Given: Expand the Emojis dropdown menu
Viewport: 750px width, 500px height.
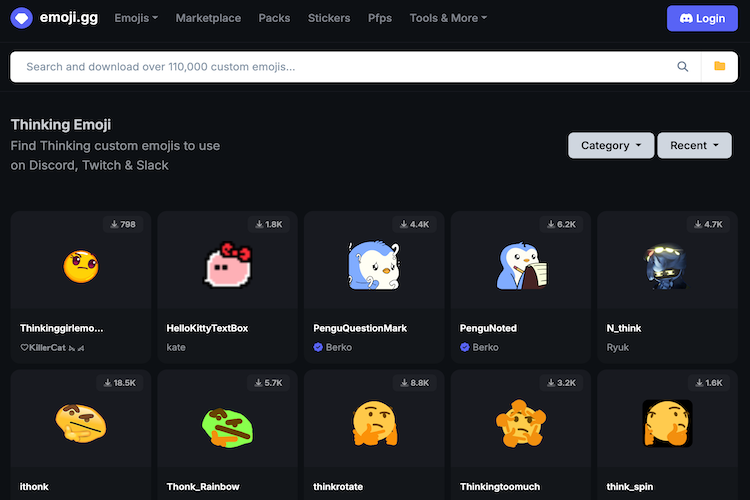Looking at the screenshot, I should click(136, 18).
